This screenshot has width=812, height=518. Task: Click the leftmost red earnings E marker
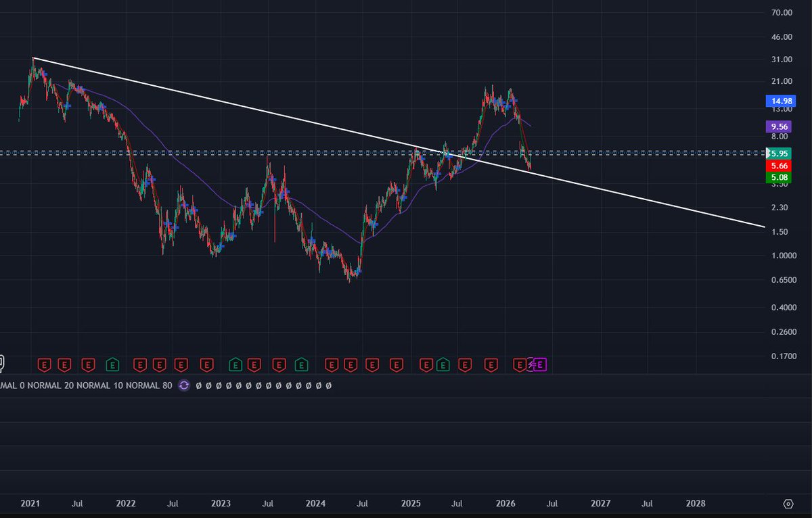(x=44, y=365)
